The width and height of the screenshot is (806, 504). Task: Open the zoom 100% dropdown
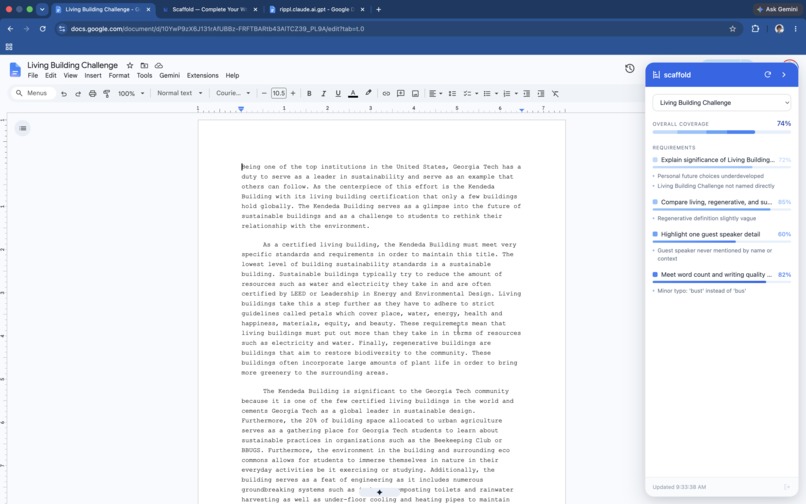(131, 94)
